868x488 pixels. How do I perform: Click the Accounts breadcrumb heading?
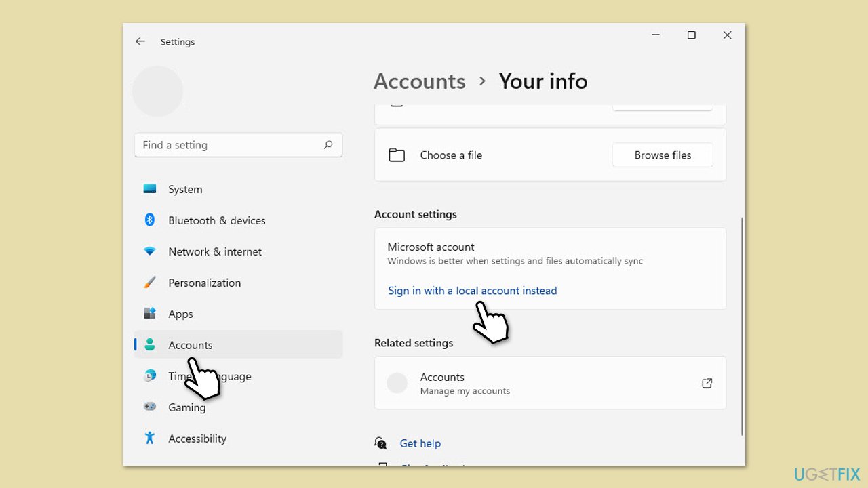point(419,81)
